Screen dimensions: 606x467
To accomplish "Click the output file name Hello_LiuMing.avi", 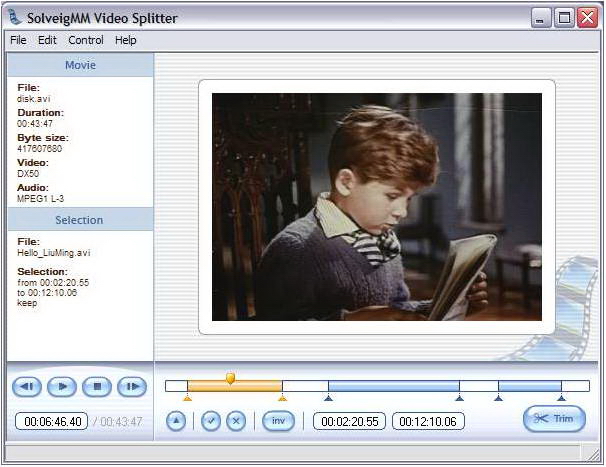I will (x=54, y=253).
